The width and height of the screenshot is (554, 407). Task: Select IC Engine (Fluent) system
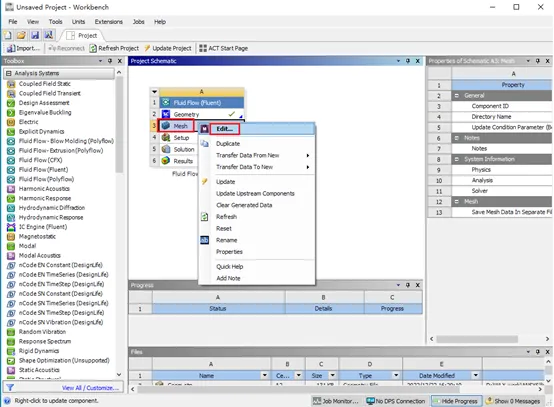coord(43,227)
